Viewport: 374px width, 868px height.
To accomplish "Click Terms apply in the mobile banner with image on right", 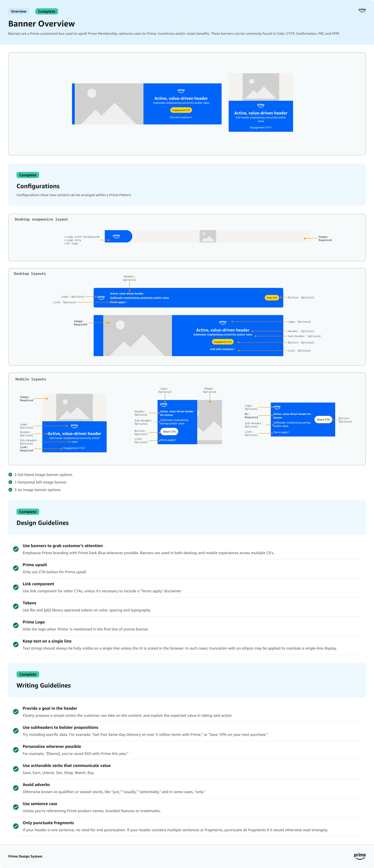I will pos(168,440).
